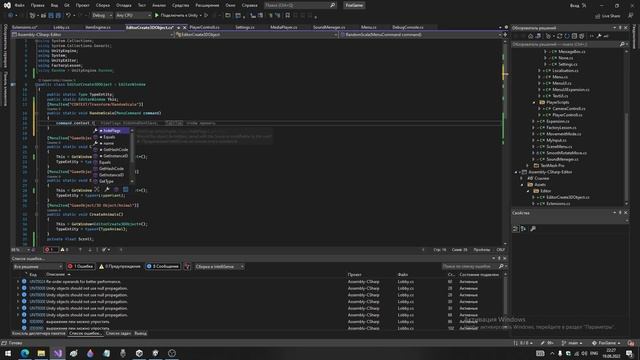Image resolution: width=640 pixels, height=360 pixels.
Task: Switch to the PlayerControll.cs tab
Action: tap(204, 27)
